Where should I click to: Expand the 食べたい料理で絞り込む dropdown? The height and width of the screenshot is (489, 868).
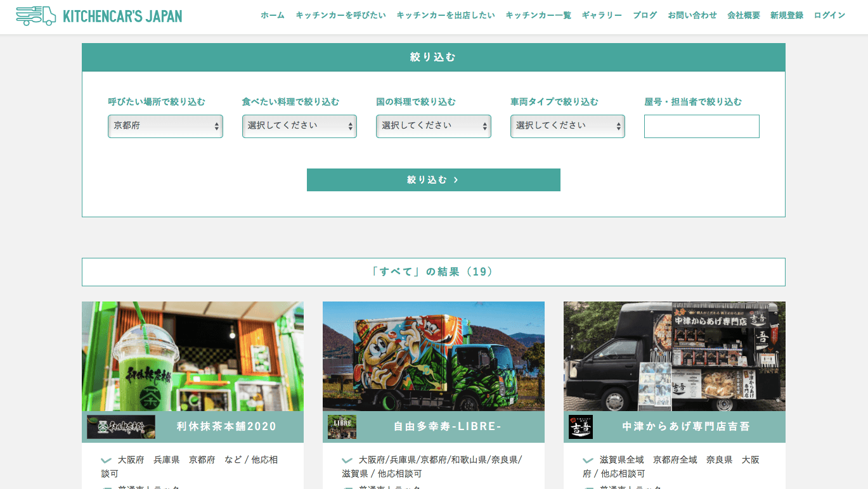tap(299, 126)
